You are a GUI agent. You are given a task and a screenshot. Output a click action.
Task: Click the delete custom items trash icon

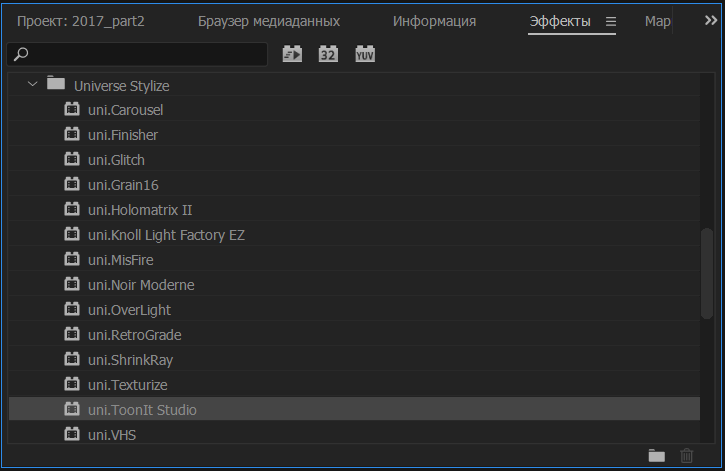pos(687,456)
